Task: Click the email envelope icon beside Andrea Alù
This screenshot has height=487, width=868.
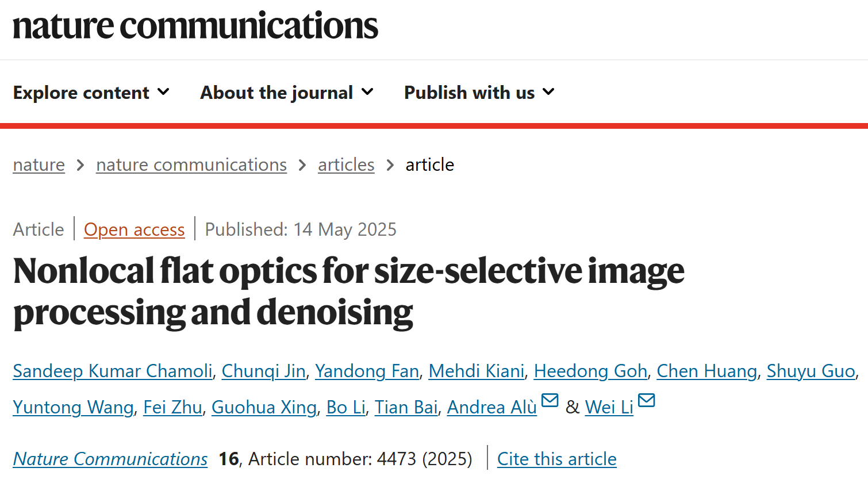Action: [x=550, y=400]
